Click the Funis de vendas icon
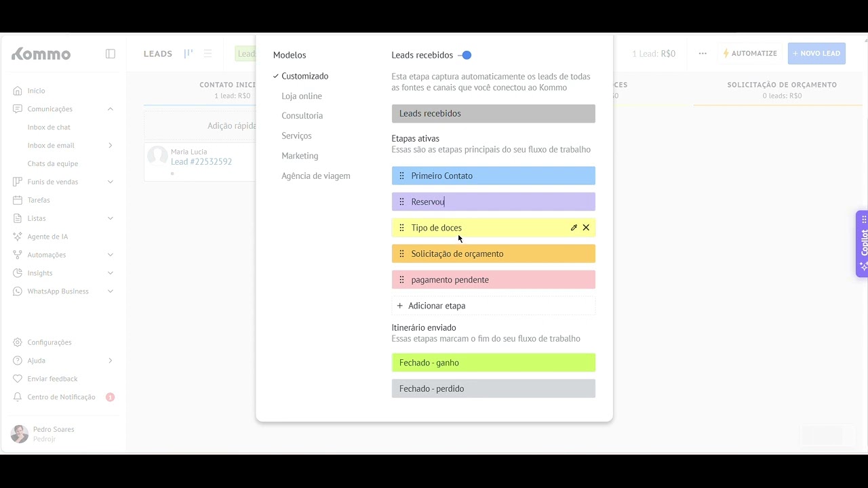The image size is (868, 488). [x=18, y=182]
